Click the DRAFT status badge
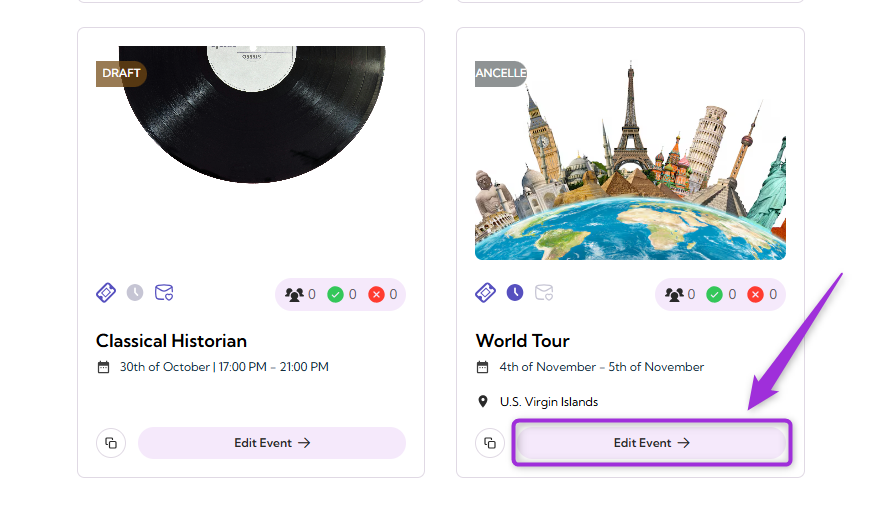The height and width of the screenshot is (510, 884). click(121, 74)
